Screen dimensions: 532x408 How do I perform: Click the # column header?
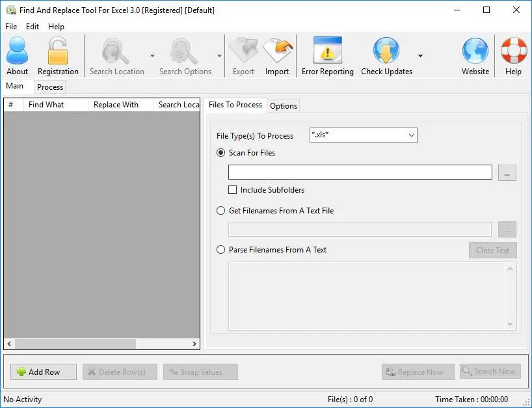[14, 105]
